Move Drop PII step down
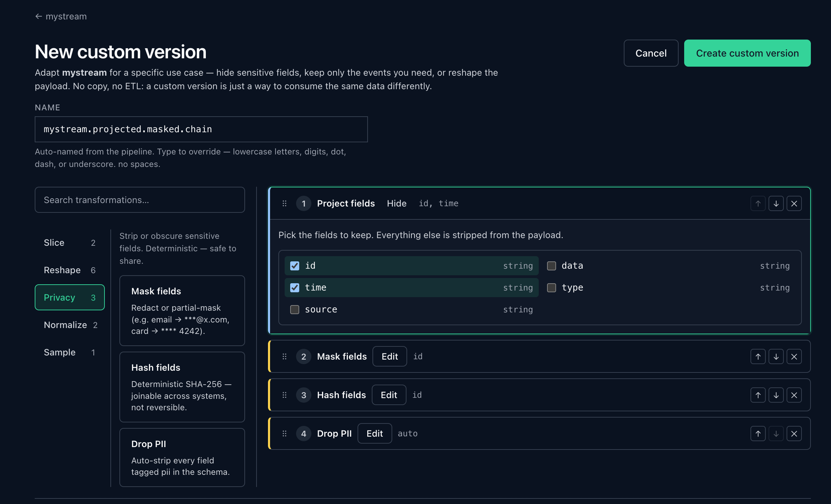Screen dimensions: 831x504 [776, 434]
